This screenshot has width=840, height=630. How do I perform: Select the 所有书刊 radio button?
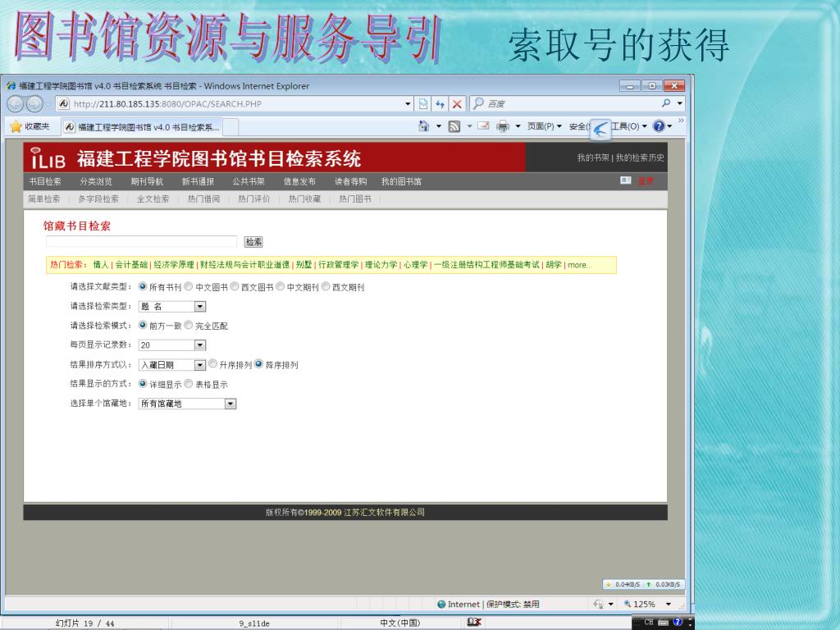click(x=143, y=286)
